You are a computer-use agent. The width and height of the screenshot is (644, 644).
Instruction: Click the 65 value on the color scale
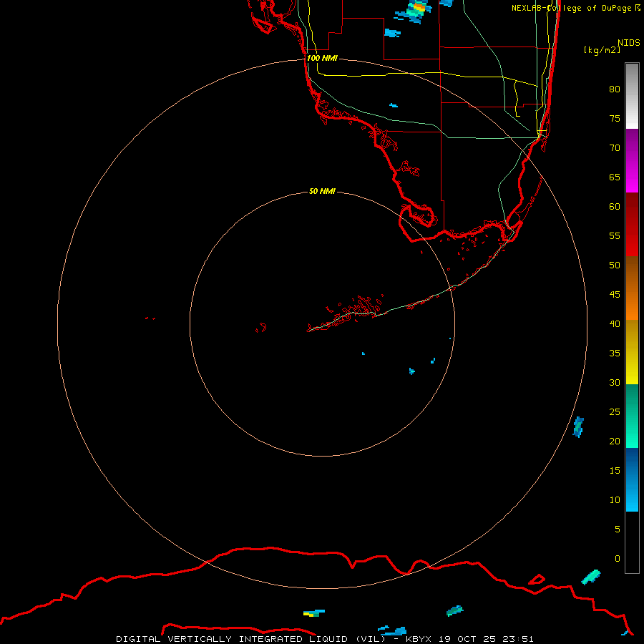click(615, 177)
